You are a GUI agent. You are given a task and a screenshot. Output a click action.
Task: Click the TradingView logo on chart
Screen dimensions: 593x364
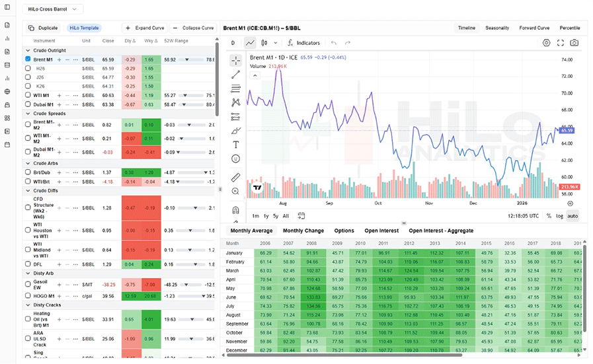(258, 188)
